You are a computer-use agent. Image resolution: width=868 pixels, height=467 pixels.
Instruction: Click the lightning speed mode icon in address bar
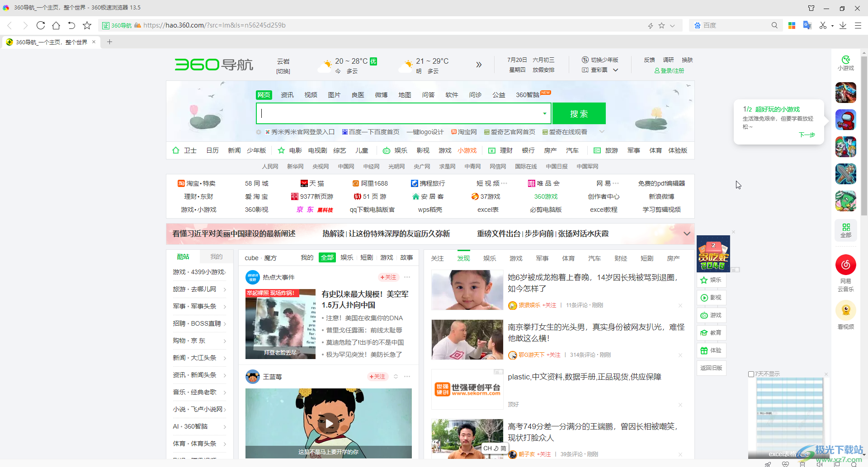[x=651, y=26]
